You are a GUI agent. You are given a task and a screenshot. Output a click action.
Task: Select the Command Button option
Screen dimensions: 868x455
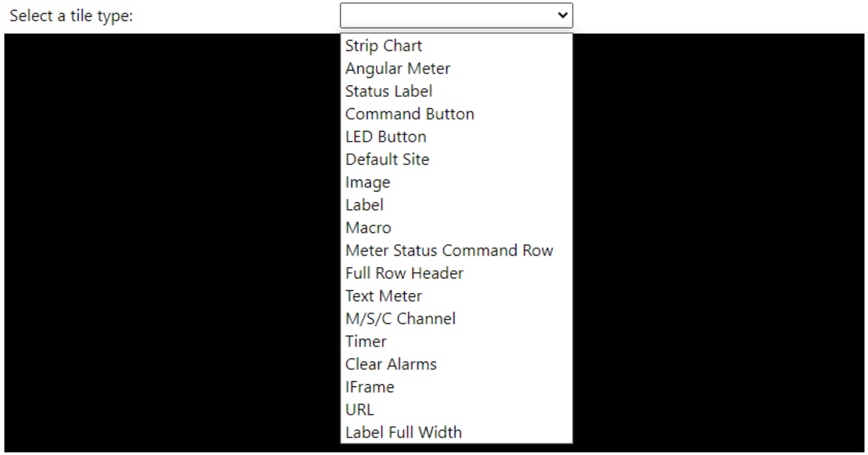[409, 114]
